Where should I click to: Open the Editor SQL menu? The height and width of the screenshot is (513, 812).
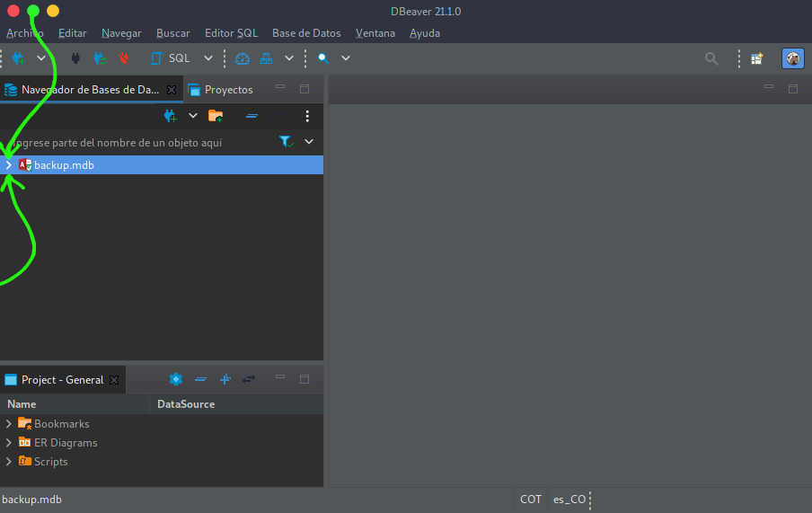point(231,33)
